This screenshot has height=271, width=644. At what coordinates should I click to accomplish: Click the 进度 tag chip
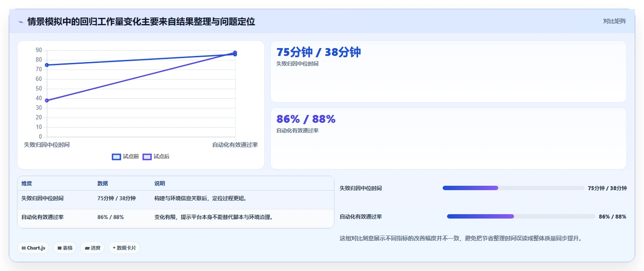(x=92, y=248)
